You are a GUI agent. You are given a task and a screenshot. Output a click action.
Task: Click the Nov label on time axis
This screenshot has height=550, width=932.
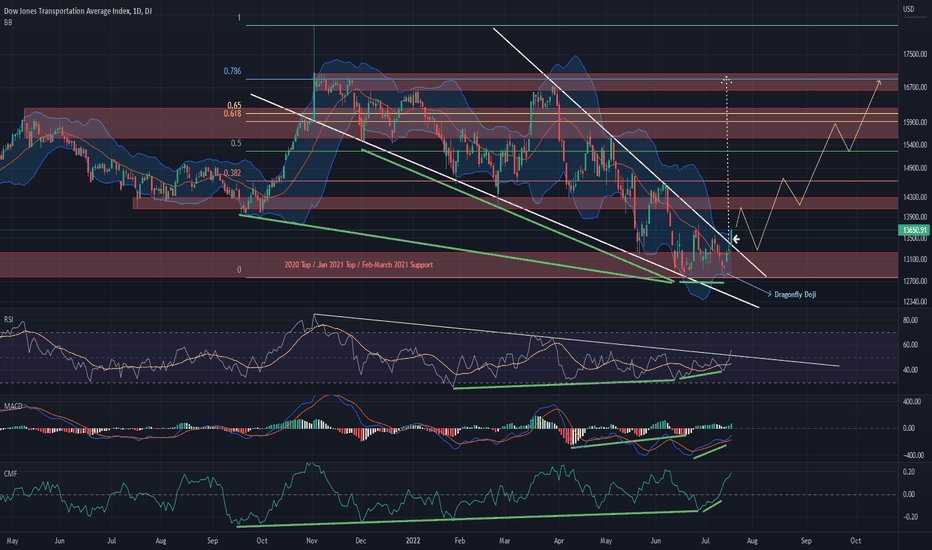pos(312,540)
